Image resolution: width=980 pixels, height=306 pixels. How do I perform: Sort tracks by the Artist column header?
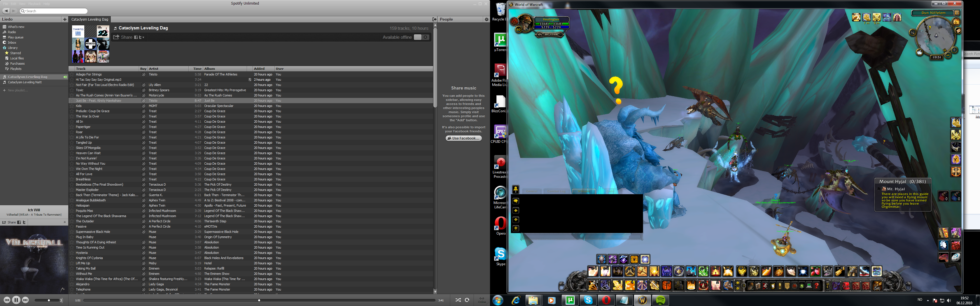pos(168,69)
